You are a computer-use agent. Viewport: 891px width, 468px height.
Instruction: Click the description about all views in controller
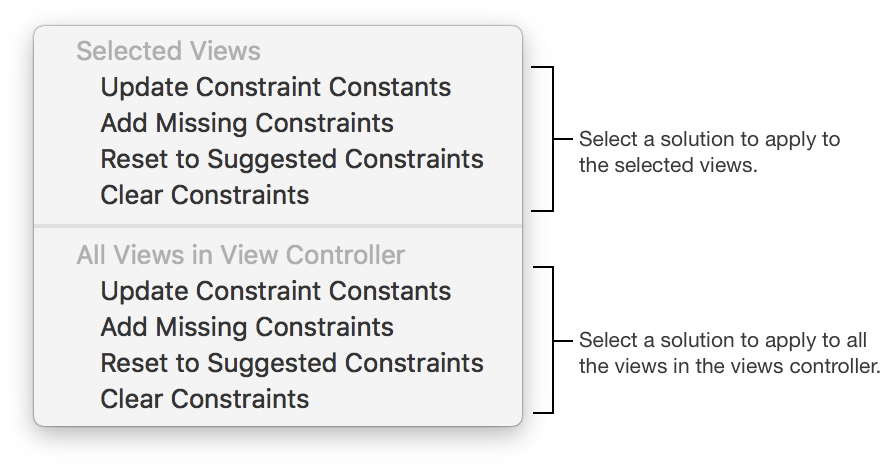tap(729, 353)
